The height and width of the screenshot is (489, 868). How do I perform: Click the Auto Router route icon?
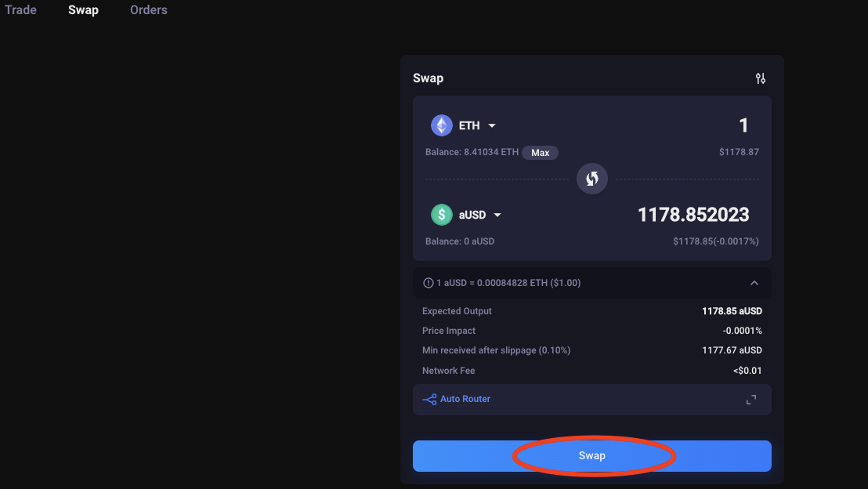coord(429,400)
